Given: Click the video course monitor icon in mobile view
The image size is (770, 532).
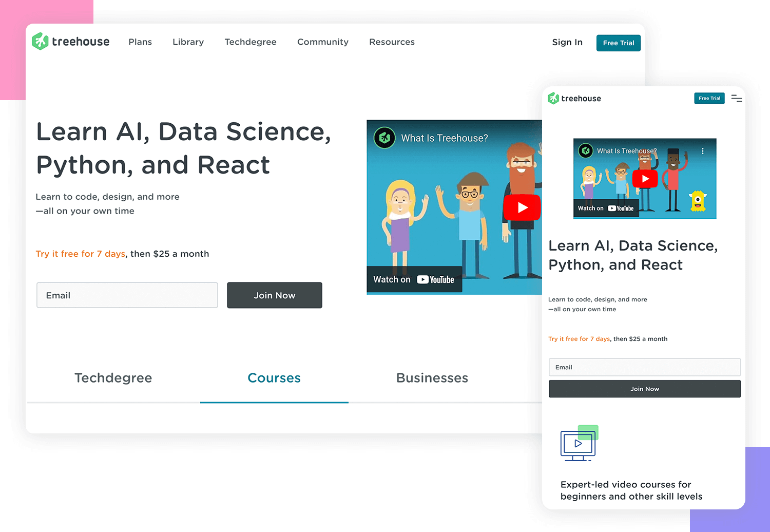Looking at the screenshot, I should [x=579, y=443].
